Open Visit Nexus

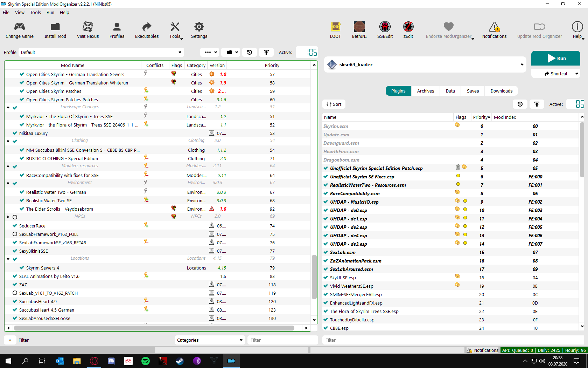tap(88, 30)
